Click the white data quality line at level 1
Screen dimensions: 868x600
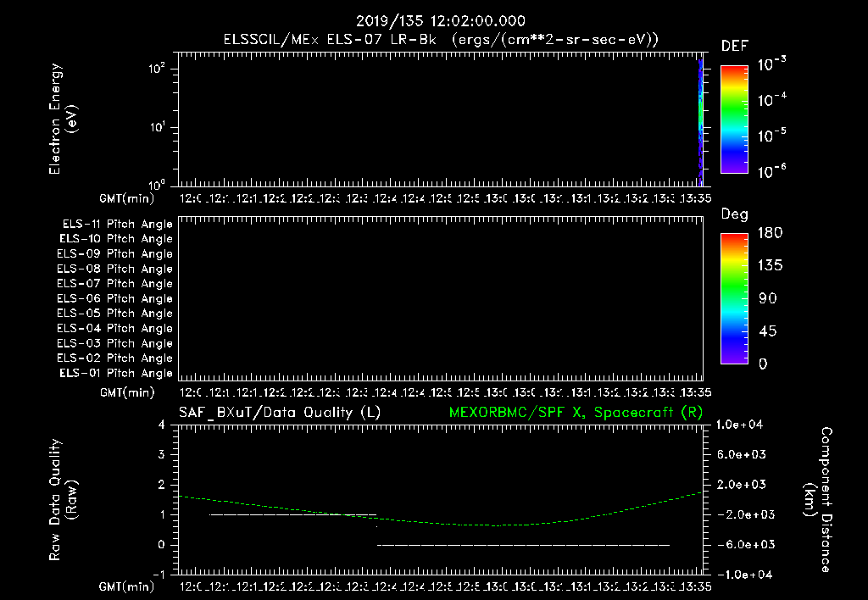pos(292,514)
